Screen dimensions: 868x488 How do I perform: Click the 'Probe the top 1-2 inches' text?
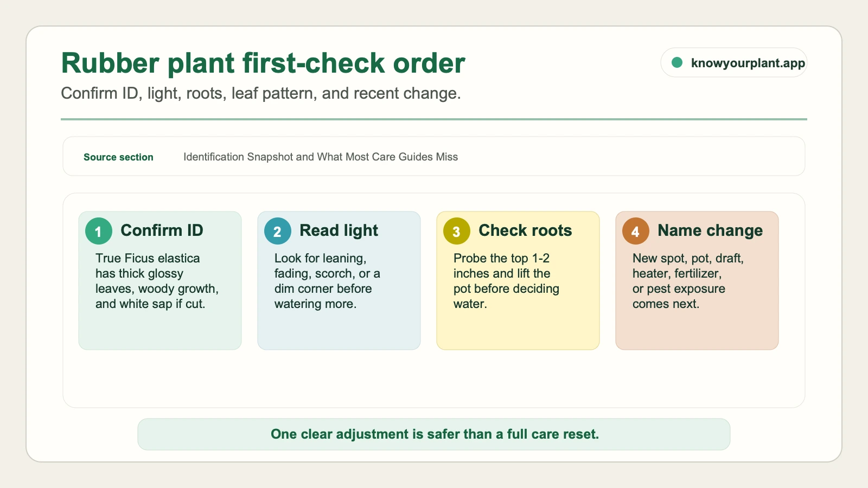[x=506, y=281]
